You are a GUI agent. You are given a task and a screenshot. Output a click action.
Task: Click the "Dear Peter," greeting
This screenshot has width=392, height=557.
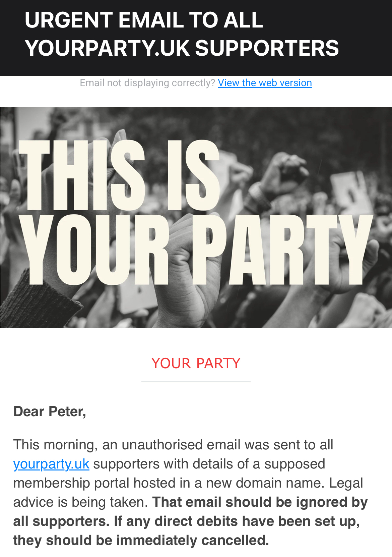(x=50, y=411)
